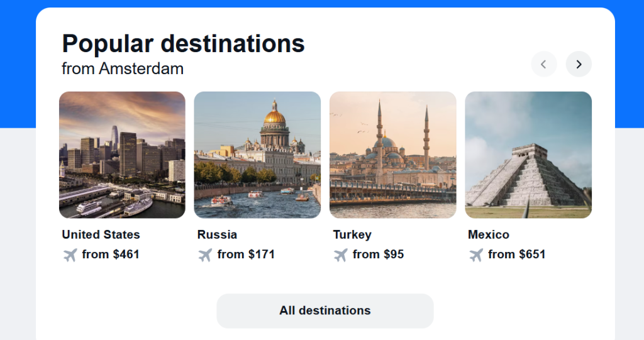Image resolution: width=644 pixels, height=340 pixels.
Task: Click the "from $171" price
Action: 246,255
